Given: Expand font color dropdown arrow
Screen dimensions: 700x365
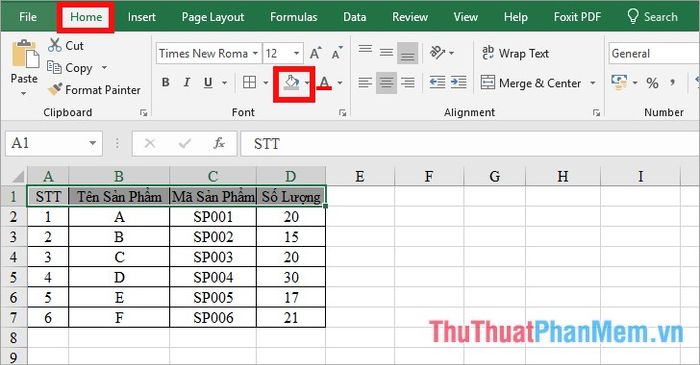Looking at the screenshot, I should click(340, 83).
